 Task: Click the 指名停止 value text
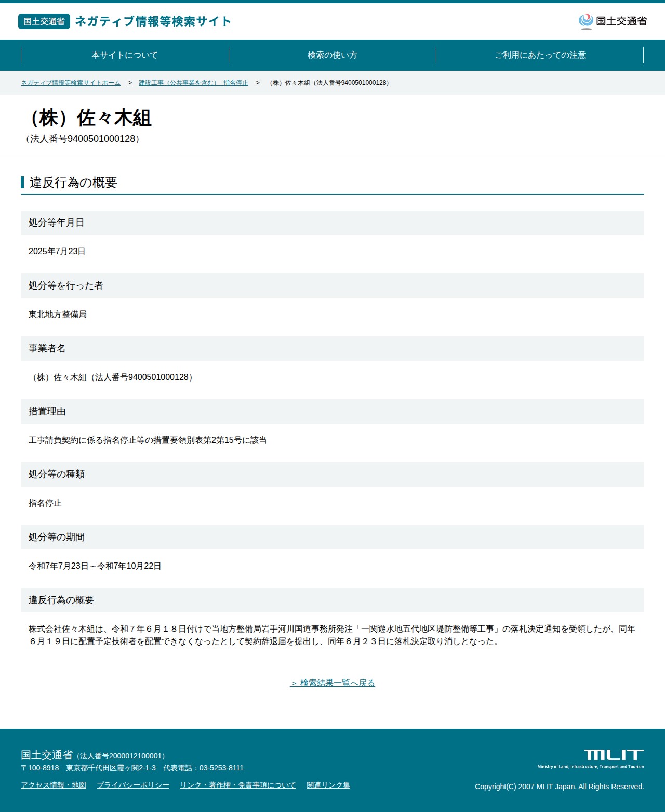[45, 503]
